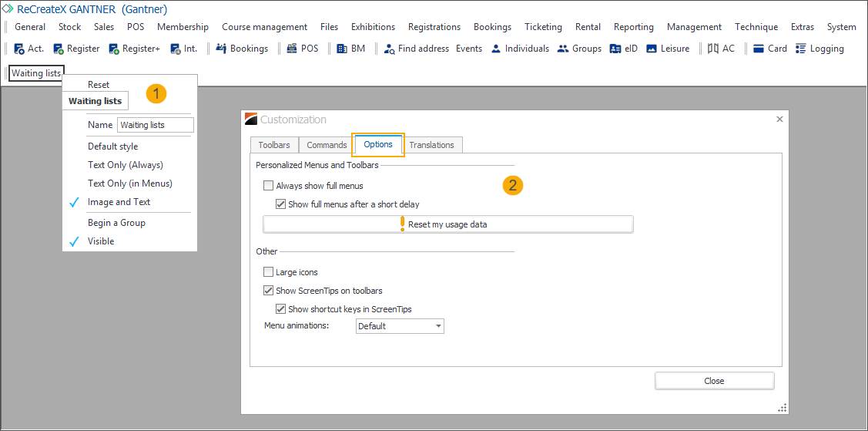Screen dimensions: 868x431
Task: Select the Options tab
Action: [379, 144]
